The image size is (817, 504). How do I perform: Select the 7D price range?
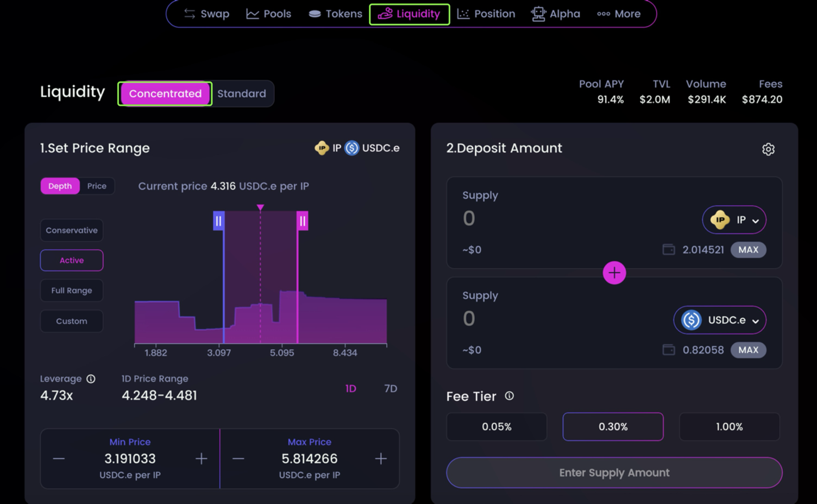point(390,388)
